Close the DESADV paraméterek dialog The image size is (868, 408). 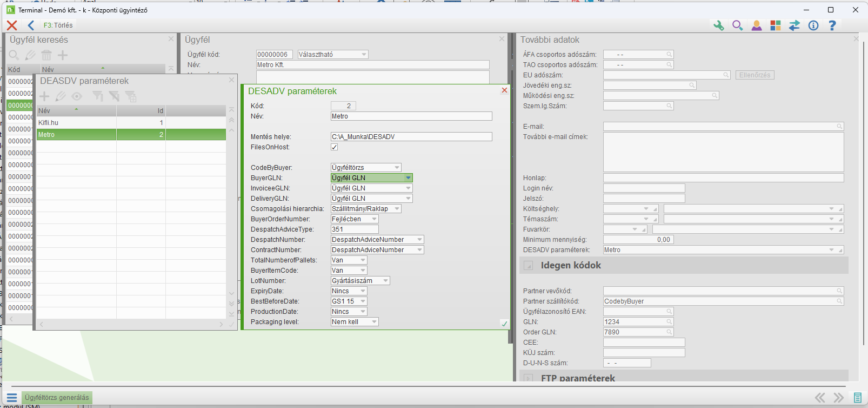[504, 90]
